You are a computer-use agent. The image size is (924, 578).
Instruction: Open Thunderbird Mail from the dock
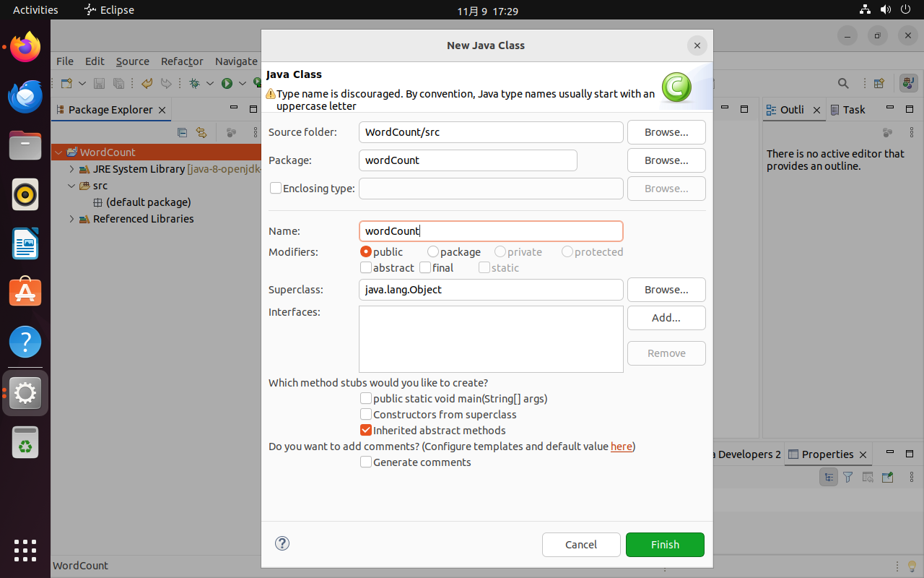(x=25, y=97)
